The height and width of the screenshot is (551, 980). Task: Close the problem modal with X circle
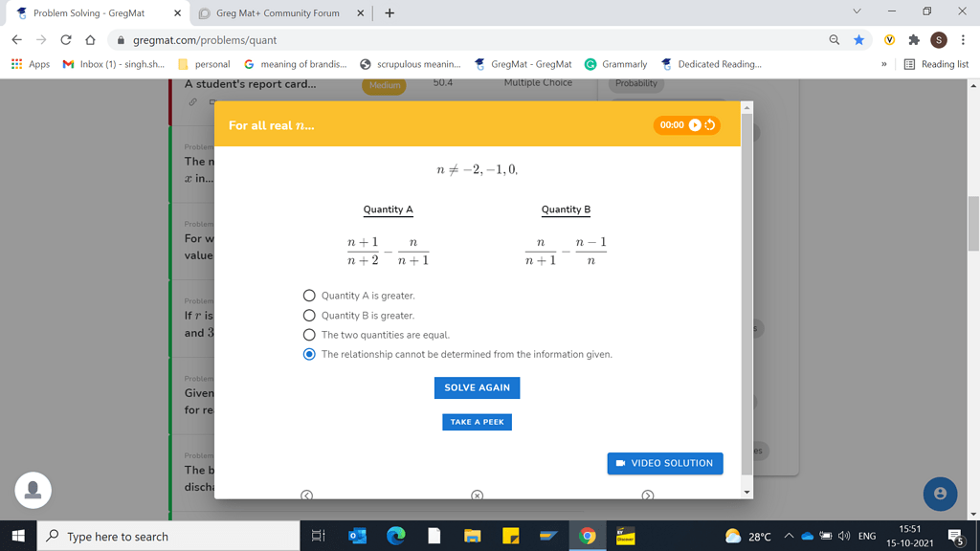(x=477, y=495)
